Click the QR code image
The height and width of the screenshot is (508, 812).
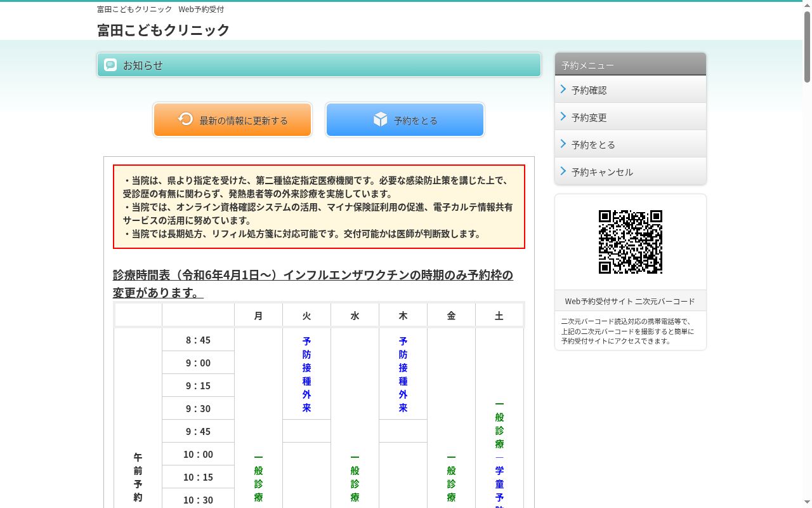(x=631, y=242)
